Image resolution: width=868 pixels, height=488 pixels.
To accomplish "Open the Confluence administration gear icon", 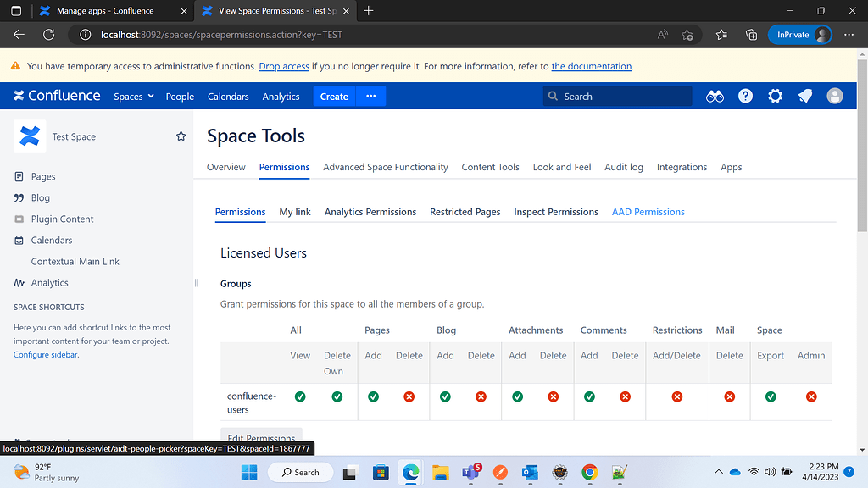I will tap(775, 96).
